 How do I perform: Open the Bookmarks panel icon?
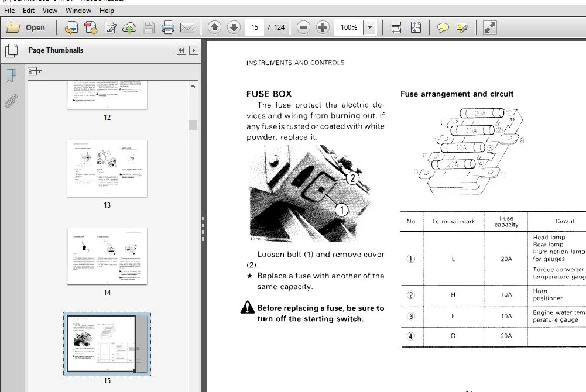[11, 75]
